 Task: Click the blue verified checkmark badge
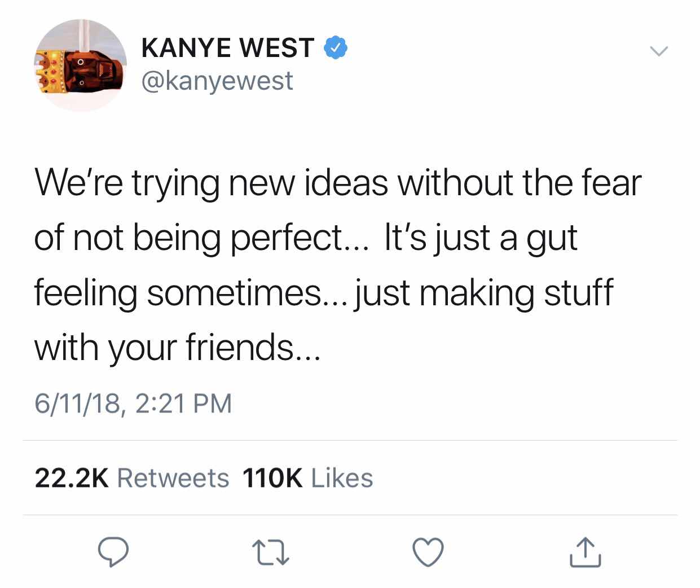coord(335,47)
